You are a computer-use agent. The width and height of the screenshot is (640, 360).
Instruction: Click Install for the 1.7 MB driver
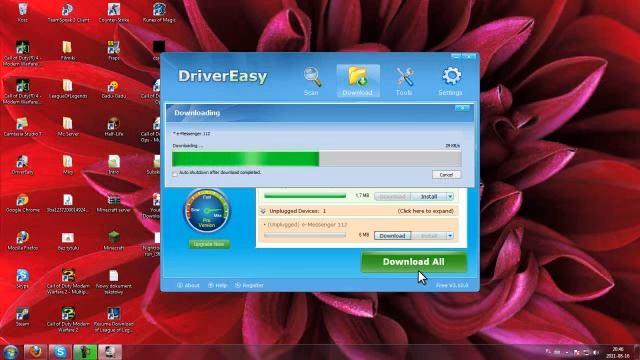[x=429, y=197]
